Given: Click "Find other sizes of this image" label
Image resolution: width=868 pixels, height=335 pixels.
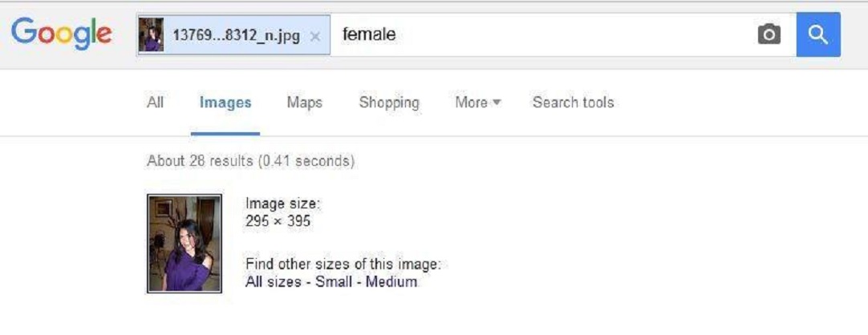Looking at the screenshot, I should (343, 265).
